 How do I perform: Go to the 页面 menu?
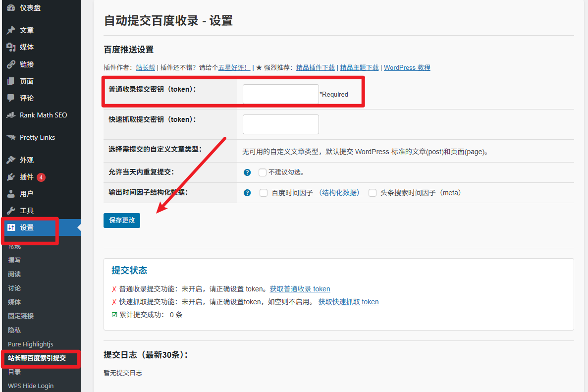[x=41, y=81]
